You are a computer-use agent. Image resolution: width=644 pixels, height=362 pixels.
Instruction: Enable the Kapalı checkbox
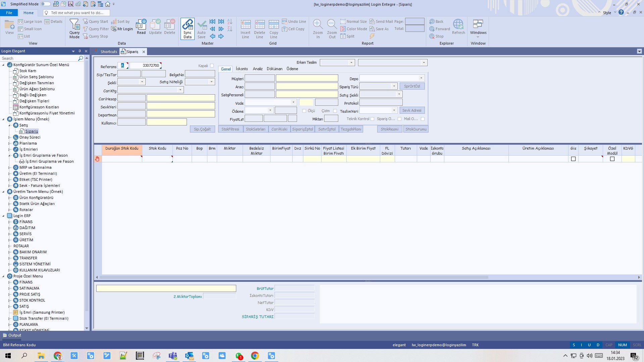pos(212,65)
